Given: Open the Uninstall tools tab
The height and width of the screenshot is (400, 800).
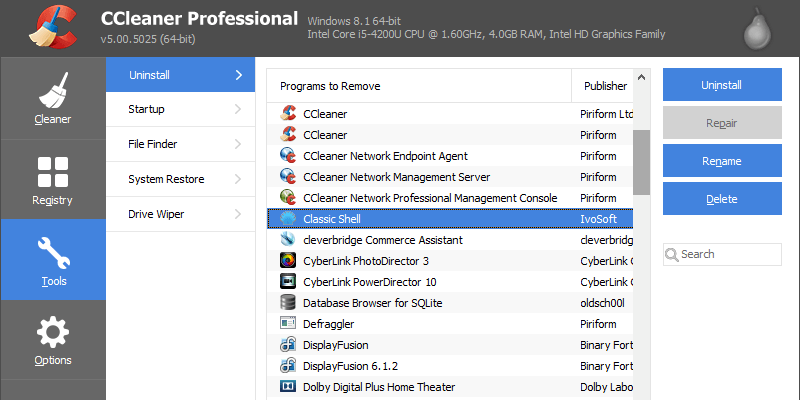Looking at the screenshot, I should pyautogui.click(x=181, y=75).
